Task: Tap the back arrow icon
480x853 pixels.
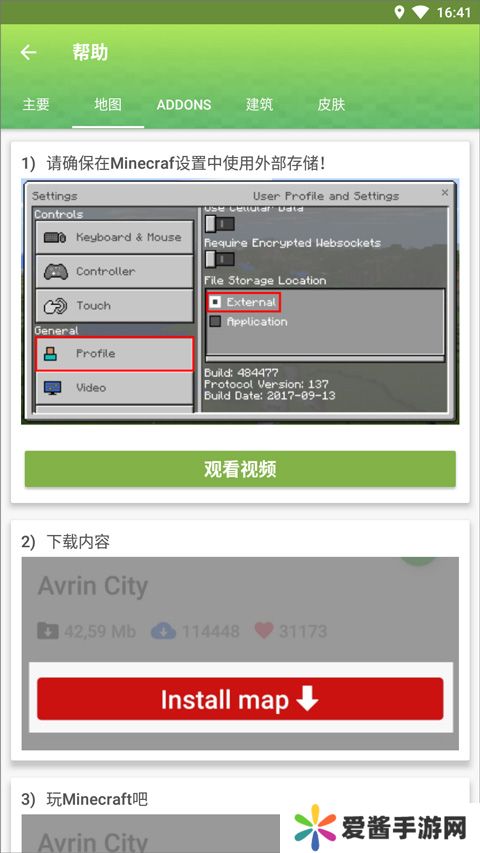Action: pos(28,52)
